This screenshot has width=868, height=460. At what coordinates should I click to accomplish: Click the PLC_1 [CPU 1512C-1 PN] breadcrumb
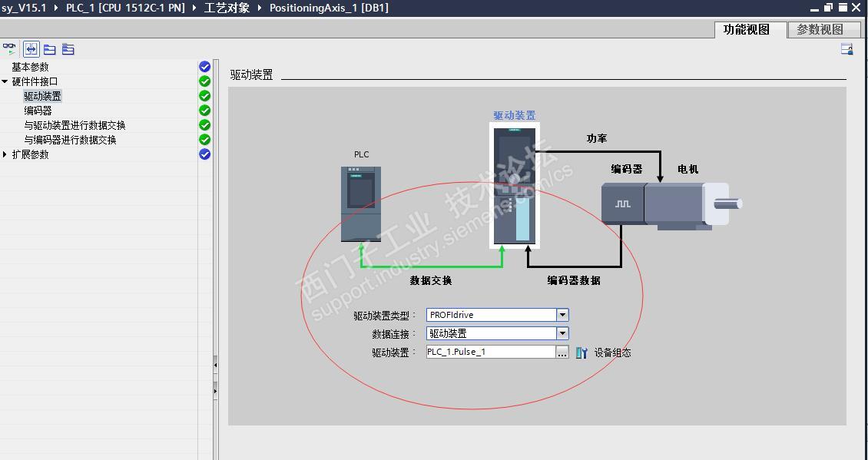coord(126,8)
